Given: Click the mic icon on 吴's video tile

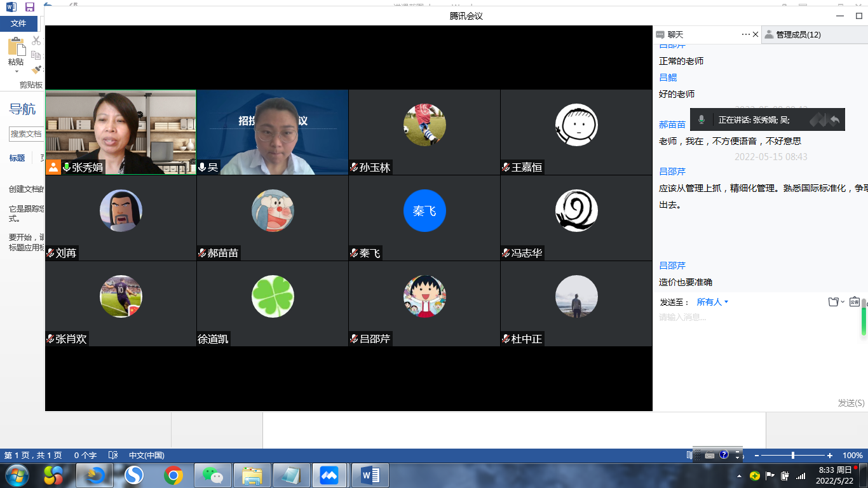Looking at the screenshot, I should [202, 168].
